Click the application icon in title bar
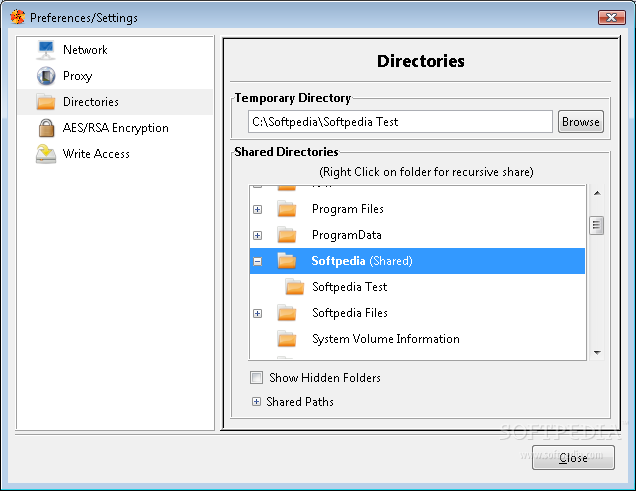Screen dimensions: 636x491 (17, 17)
